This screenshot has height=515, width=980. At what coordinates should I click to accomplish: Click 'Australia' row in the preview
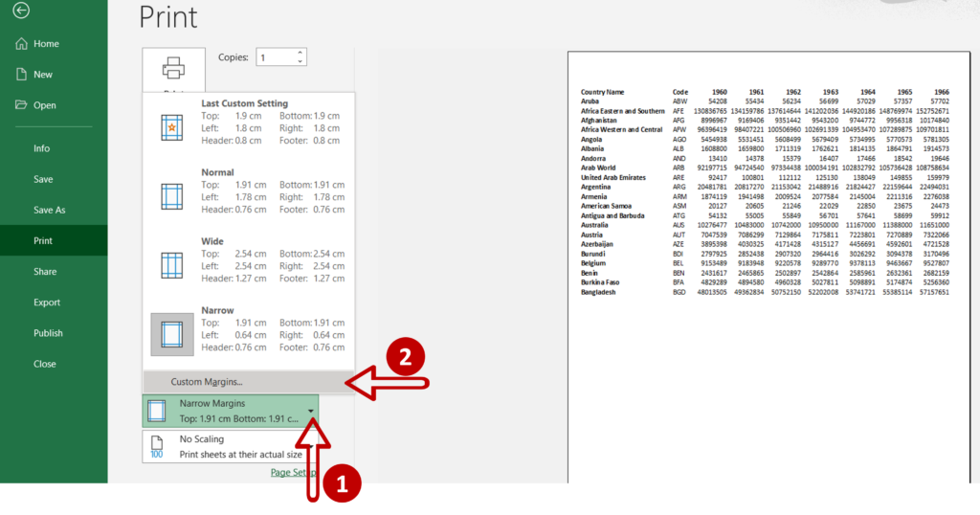click(x=594, y=225)
